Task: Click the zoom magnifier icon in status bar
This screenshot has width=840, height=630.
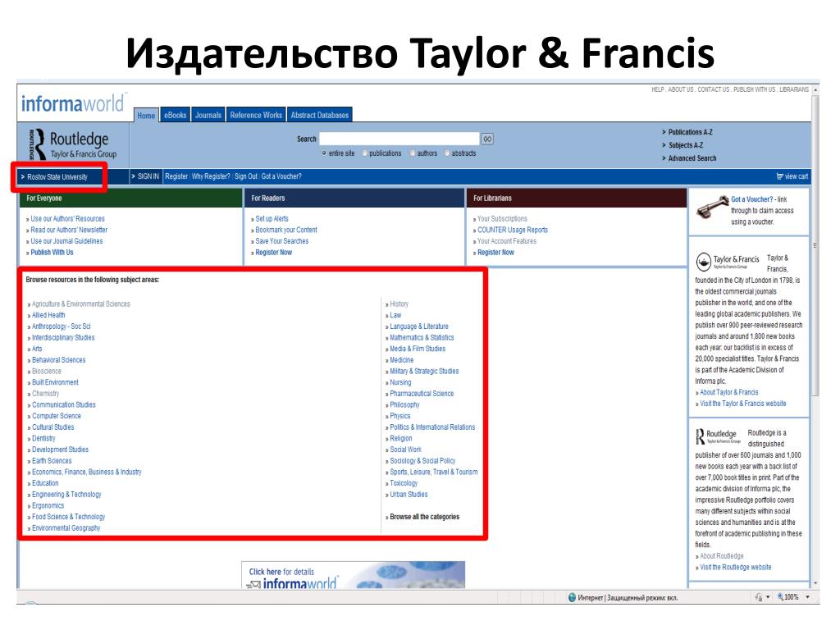Action: [780, 597]
